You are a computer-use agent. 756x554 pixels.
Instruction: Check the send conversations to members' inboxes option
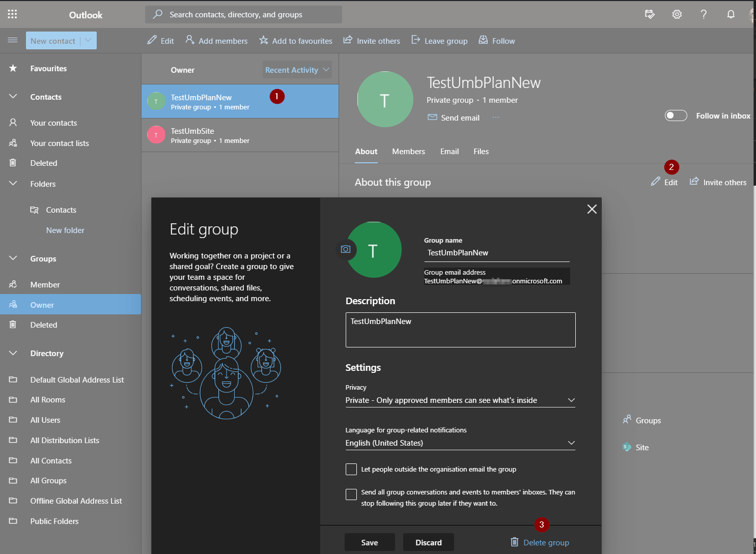tap(351, 494)
